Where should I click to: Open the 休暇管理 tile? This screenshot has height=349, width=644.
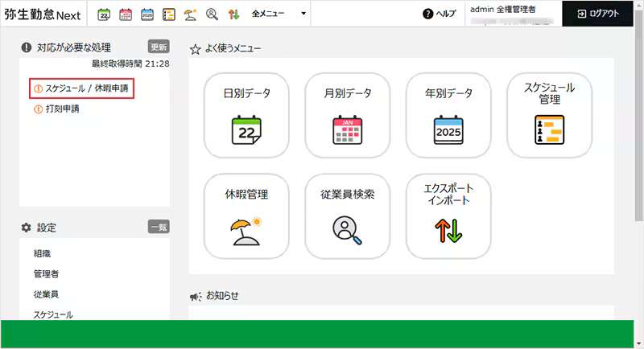246,216
